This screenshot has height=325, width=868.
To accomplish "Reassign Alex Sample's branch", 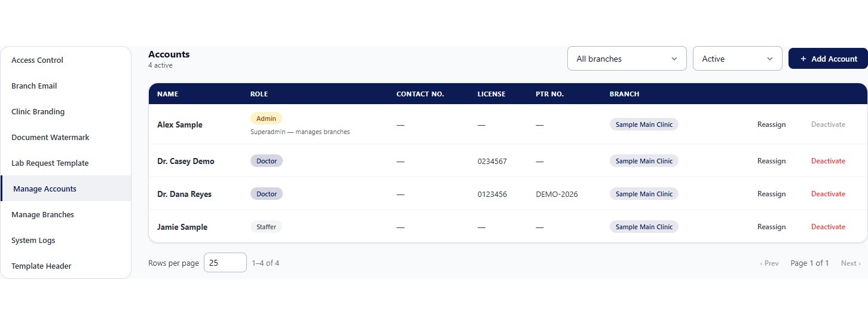I will click(771, 124).
